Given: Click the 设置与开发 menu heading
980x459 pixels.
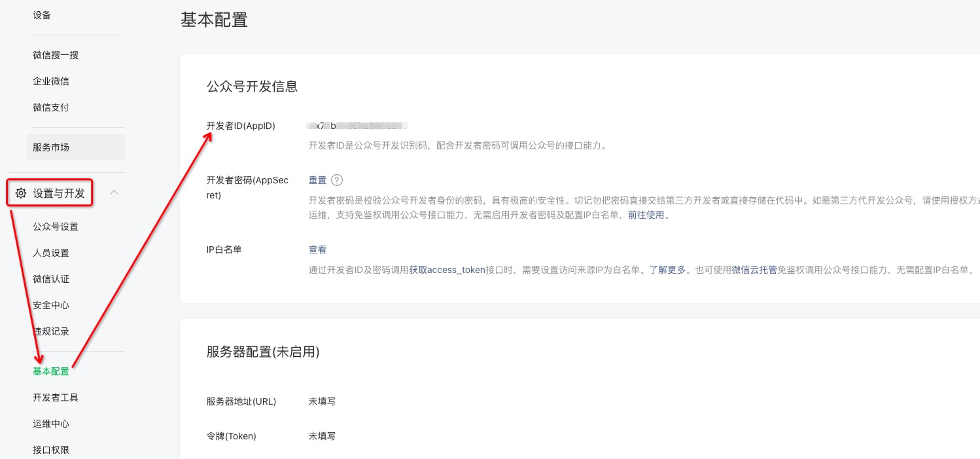Looking at the screenshot, I should (59, 193).
